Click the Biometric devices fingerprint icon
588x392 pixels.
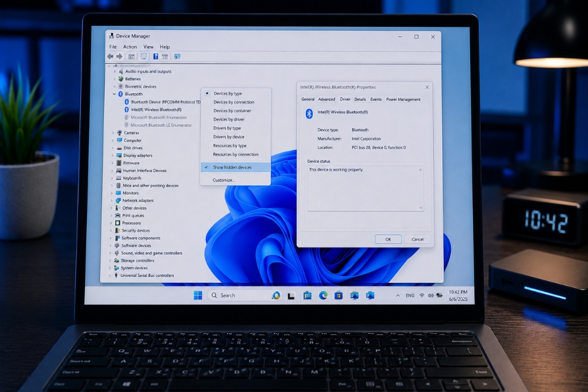point(121,86)
